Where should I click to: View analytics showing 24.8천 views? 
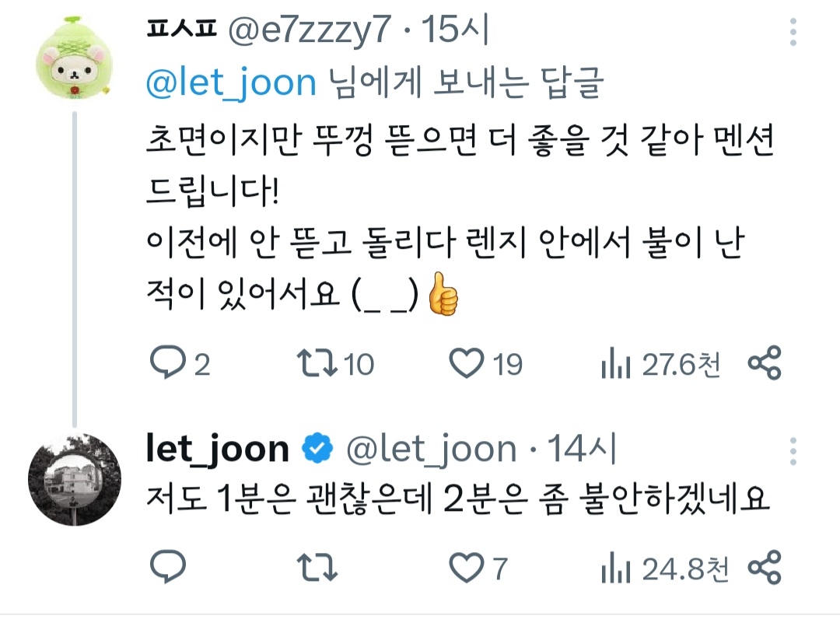[x=665, y=569]
